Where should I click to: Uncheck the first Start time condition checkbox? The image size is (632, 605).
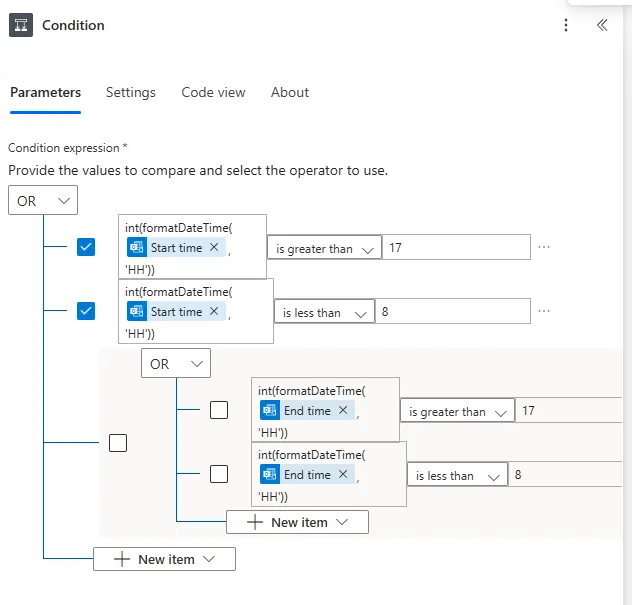[86, 247]
